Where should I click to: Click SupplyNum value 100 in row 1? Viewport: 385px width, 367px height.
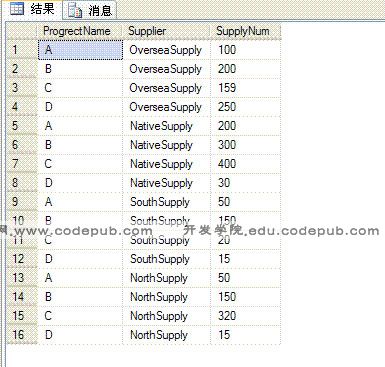246,50
